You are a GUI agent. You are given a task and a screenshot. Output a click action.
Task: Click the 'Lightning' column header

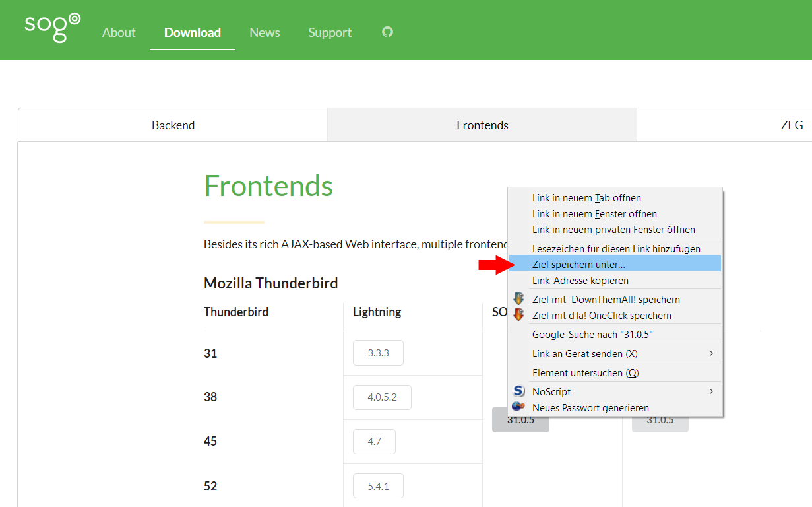point(377,312)
